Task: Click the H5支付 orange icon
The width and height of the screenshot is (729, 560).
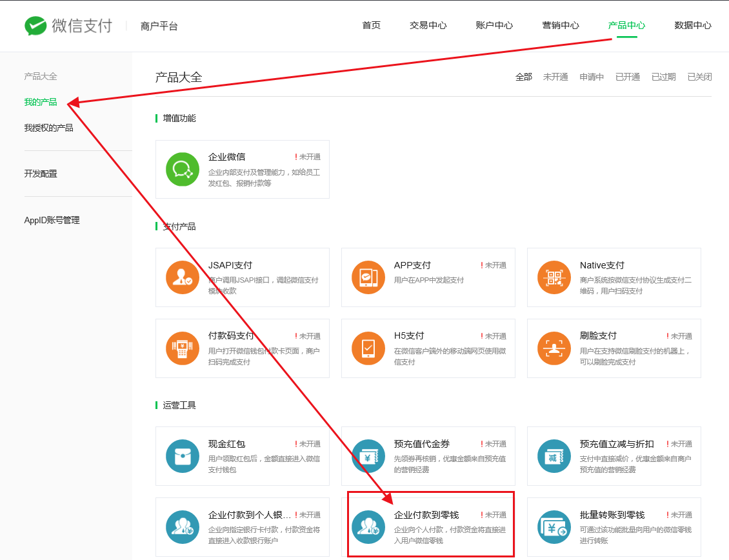Action: pos(368,348)
